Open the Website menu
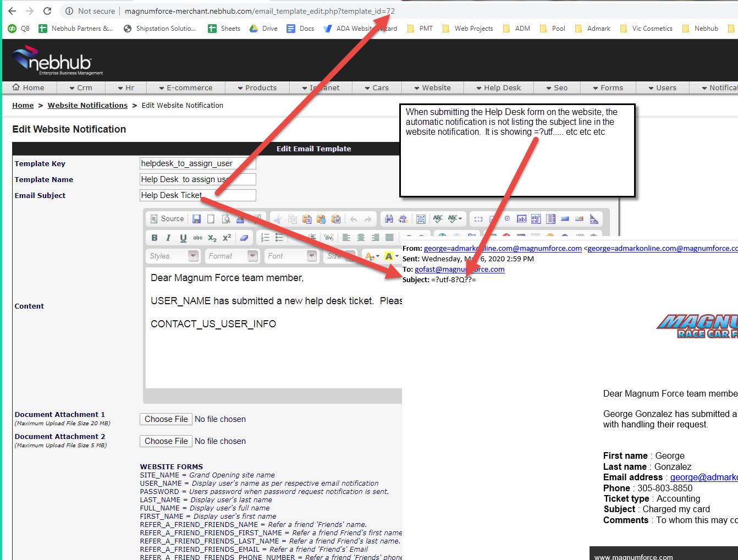738x560 pixels. [x=432, y=87]
